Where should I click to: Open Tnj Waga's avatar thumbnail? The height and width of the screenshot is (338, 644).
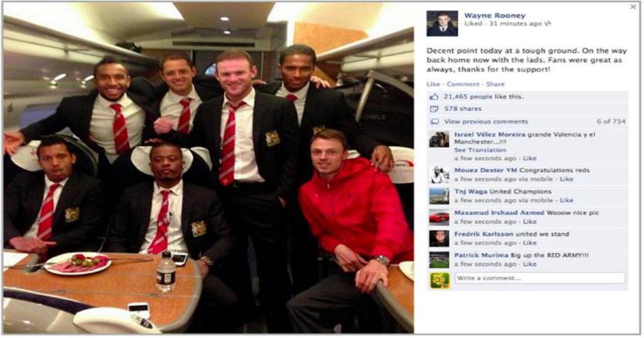click(439, 196)
